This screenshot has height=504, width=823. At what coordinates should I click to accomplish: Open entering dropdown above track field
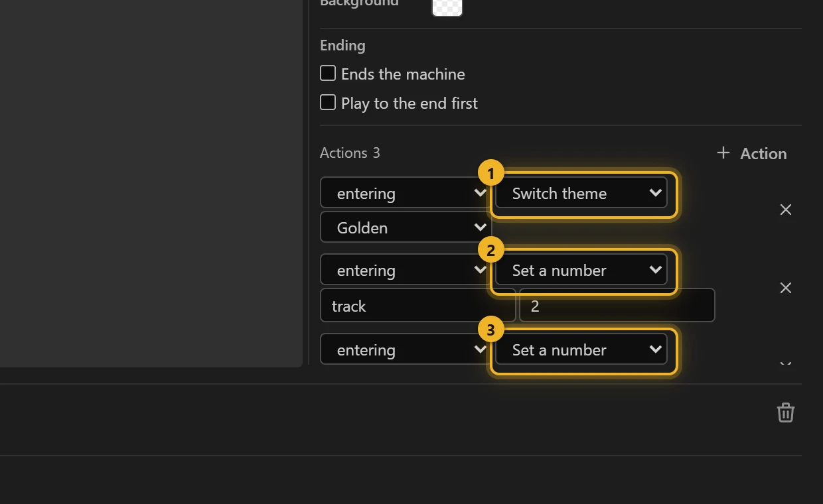[x=406, y=270]
